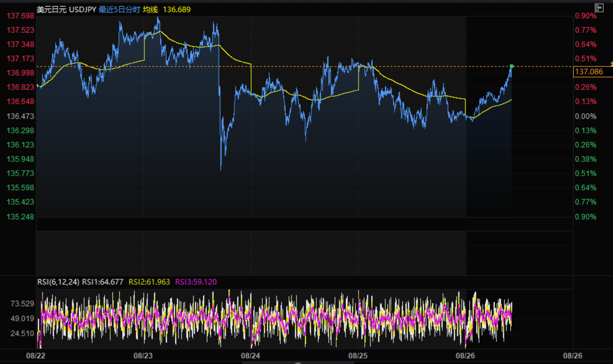Click the 0.00% percent axis label

pyautogui.click(x=586, y=117)
